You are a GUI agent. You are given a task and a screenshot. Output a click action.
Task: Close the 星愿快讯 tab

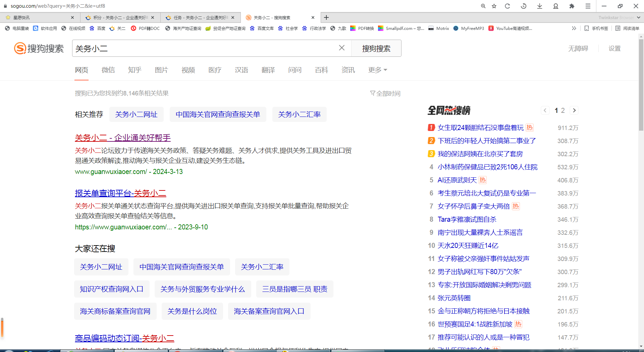72,17
